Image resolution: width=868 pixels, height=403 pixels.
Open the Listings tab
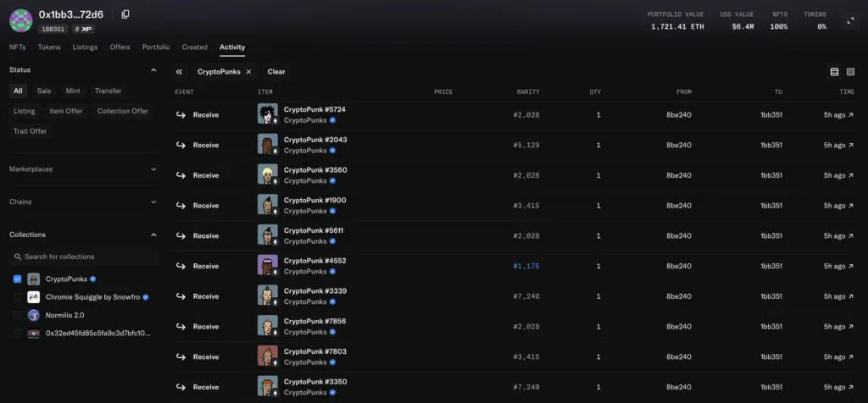86,47
